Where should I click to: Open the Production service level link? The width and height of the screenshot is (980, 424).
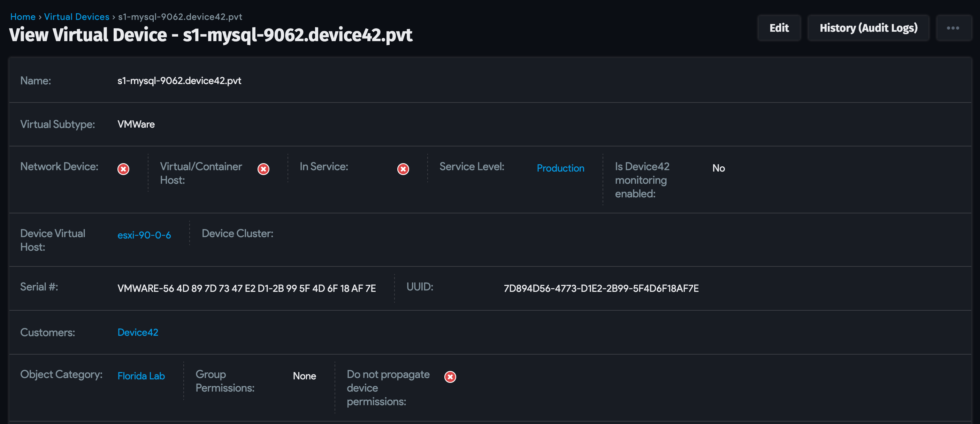tap(560, 168)
